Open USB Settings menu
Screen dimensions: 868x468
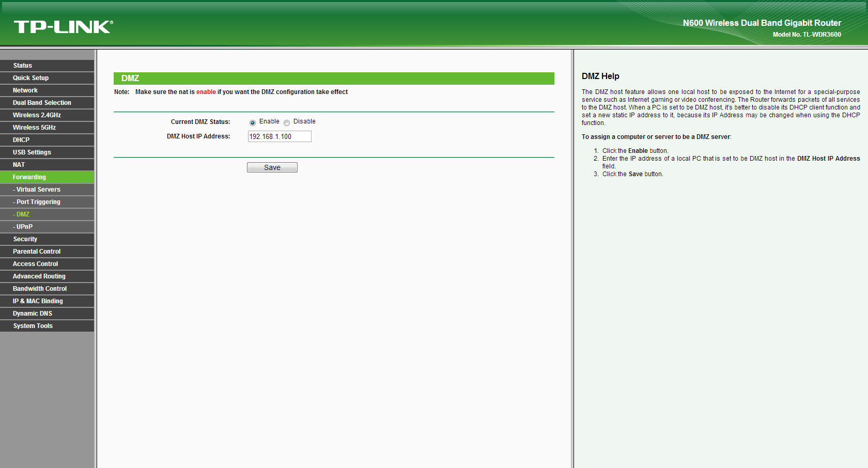pos(47,152)
